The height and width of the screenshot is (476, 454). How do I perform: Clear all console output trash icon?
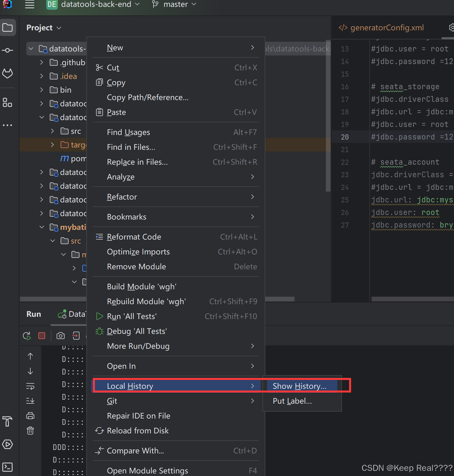pos(30,431)
